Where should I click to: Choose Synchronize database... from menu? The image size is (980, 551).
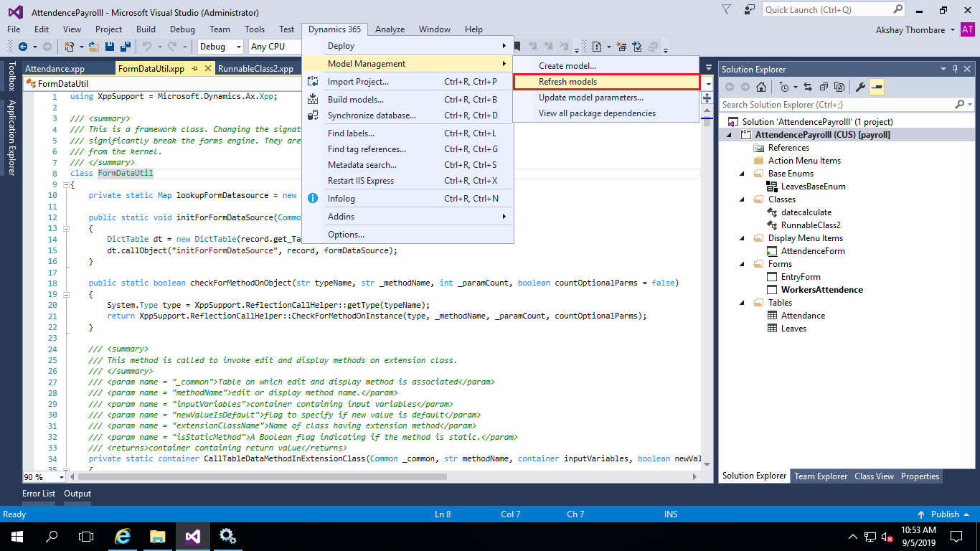(x=407, y=116)
